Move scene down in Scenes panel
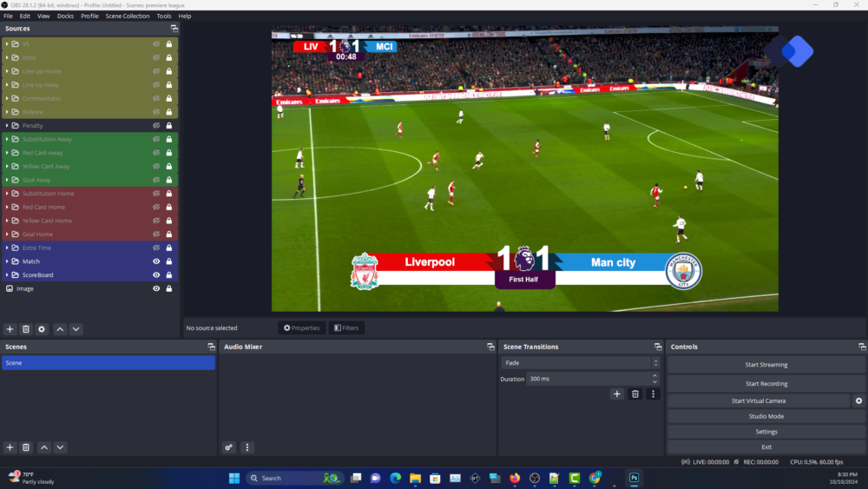Viewport: 868px width, 489px height. click(x=60, y=447)
